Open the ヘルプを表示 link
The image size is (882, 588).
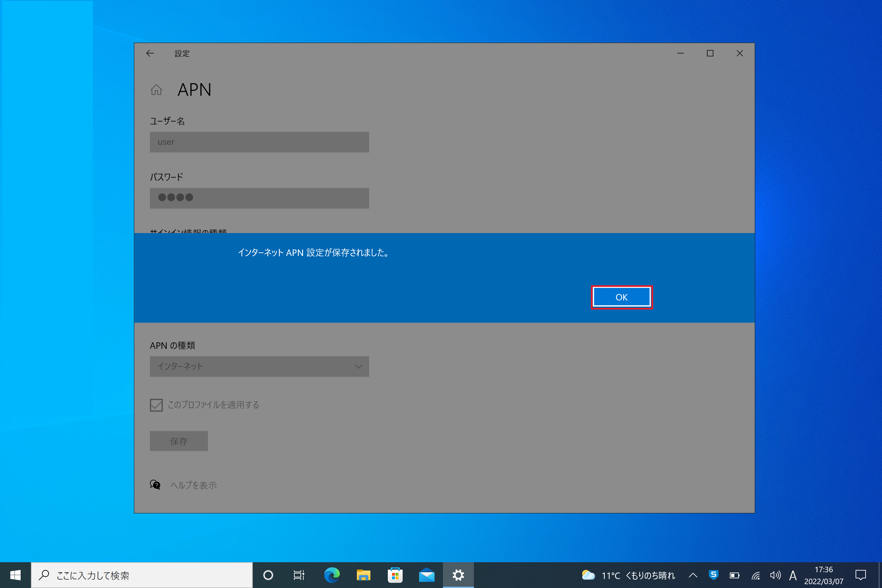pos(193,485)
